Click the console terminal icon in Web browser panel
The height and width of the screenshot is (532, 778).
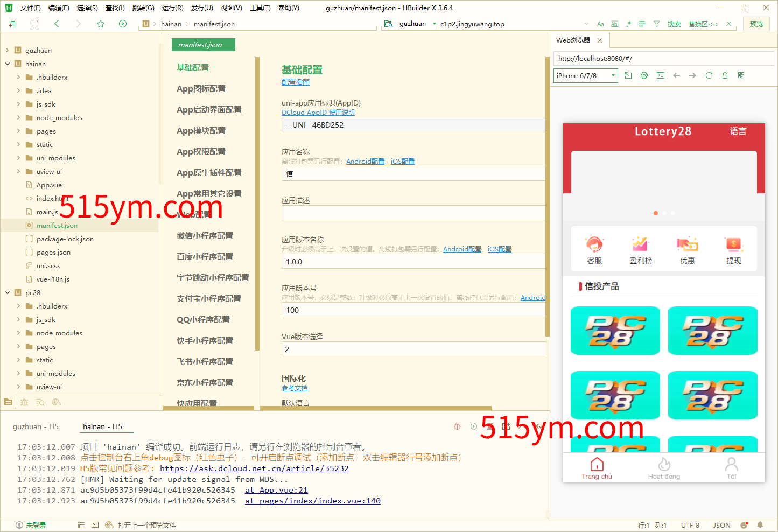coord(660,75)
